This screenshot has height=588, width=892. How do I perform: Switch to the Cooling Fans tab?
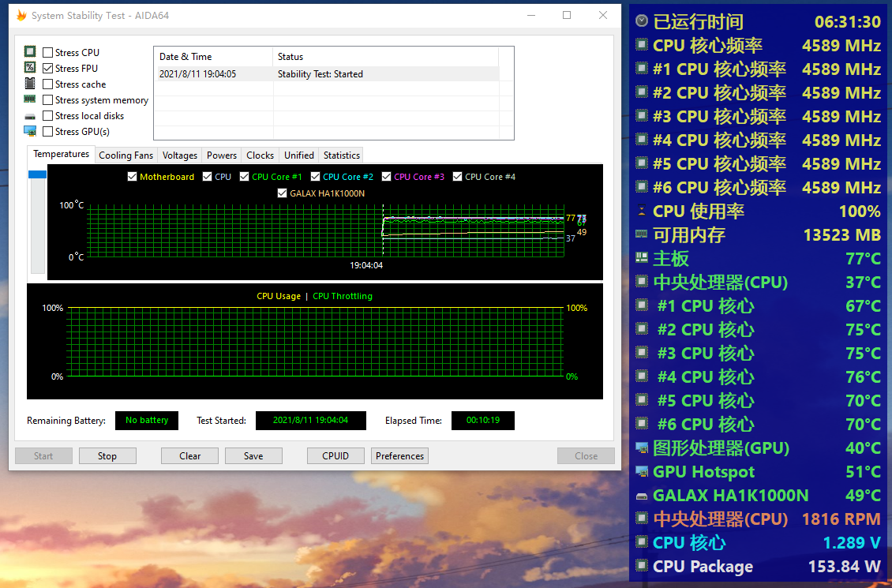tap(126, 155)
